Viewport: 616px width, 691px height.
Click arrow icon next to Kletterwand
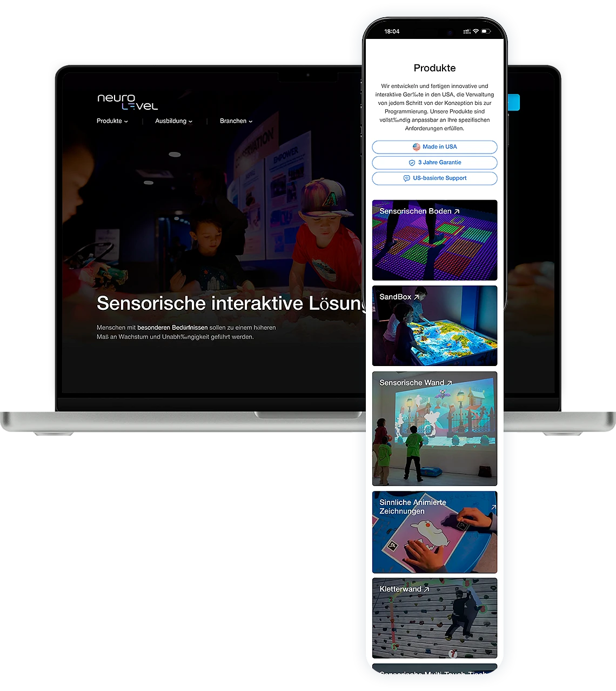[x=427, y=589]
